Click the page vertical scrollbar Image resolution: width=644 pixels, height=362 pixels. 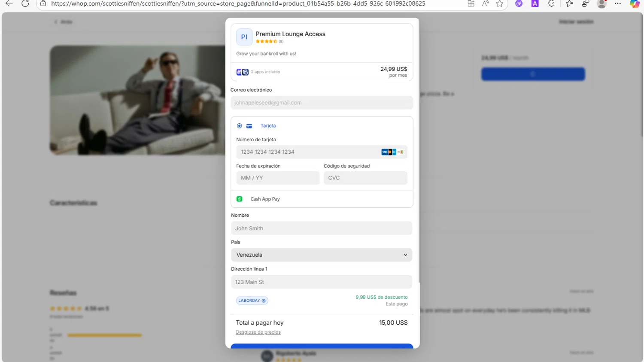tap(642, 77)
